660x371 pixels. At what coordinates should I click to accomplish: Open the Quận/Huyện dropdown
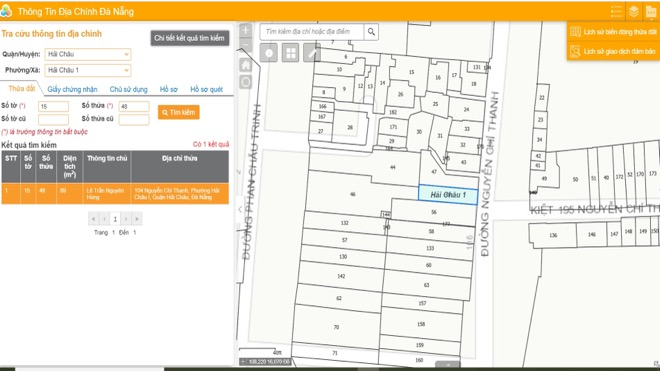[x=88, y=54]
